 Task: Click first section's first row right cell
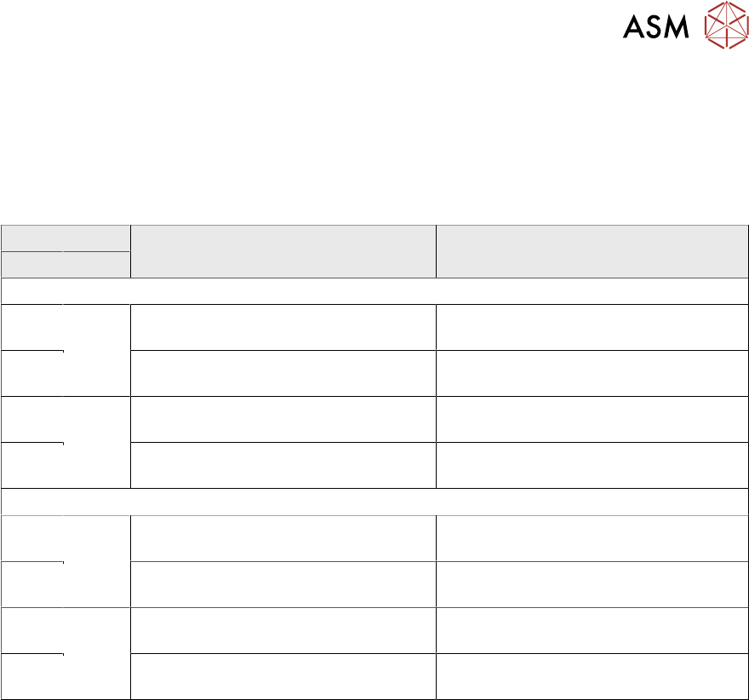(592, 327)
